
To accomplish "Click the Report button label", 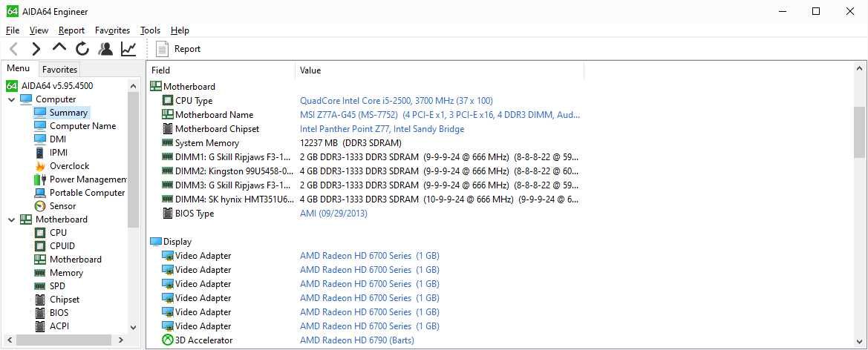I will [x=187, y=49].
